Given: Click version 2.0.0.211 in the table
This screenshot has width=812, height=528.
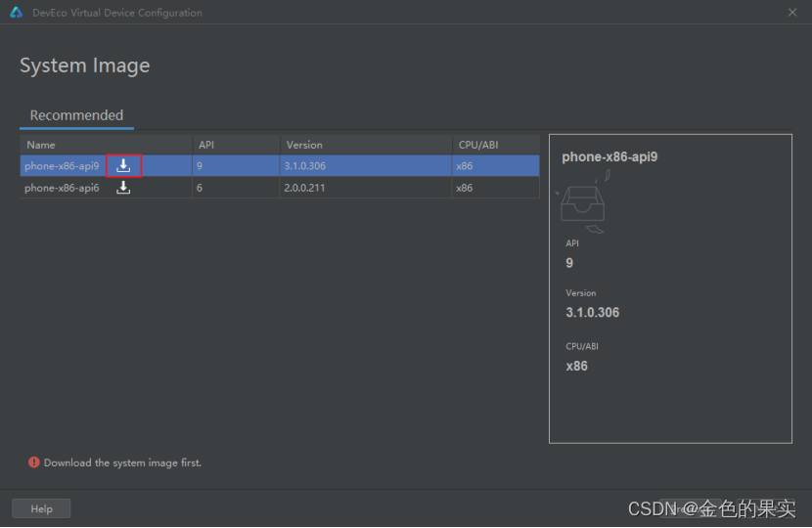Looking at the screenshot, I should [304, 188].
